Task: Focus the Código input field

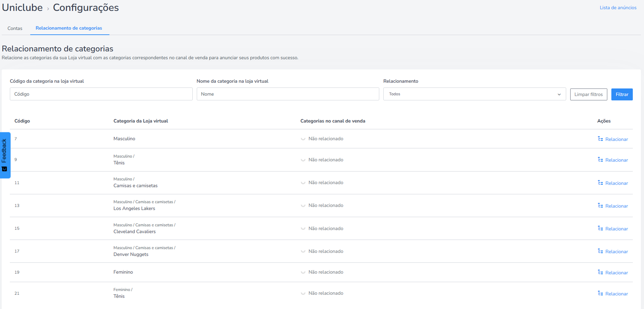Action: pos(101,94)
